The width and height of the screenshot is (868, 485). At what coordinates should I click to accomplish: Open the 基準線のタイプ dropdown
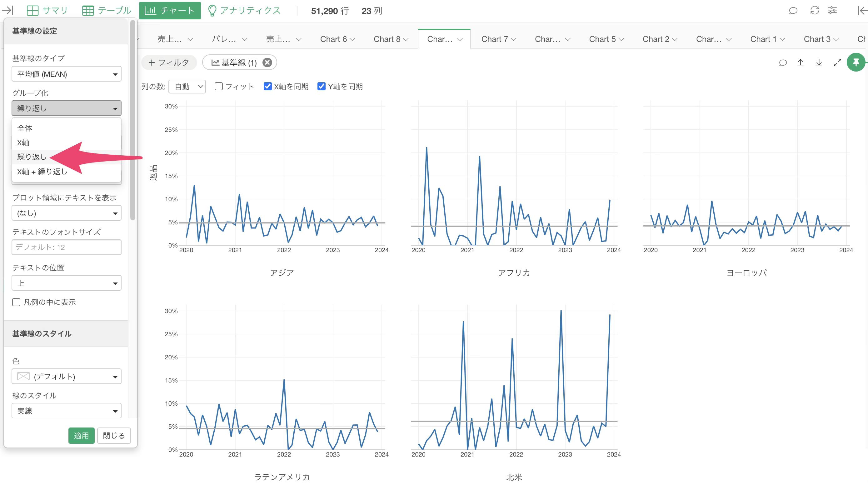tap(66, 74)
